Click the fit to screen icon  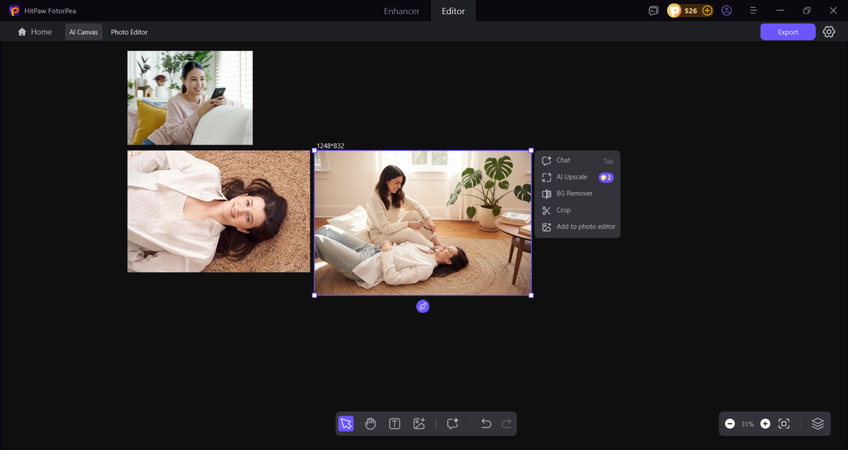point(784,424)
